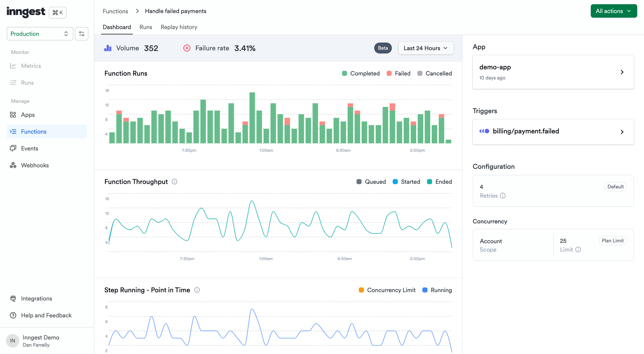Open the billing/payment.failed trigger details
The height and width of the screenshot is (354, 644).
pyautogui.click(x=553, y=132)
